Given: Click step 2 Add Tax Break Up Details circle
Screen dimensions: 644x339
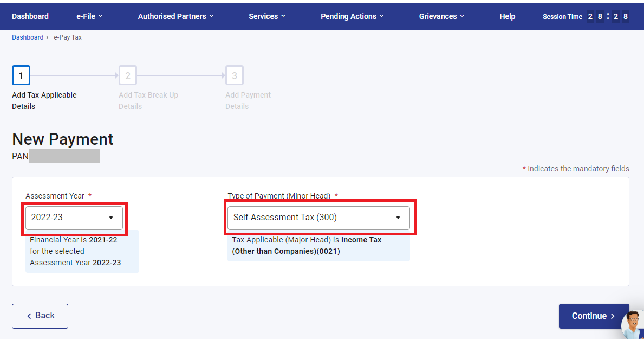Looking at the screenshot, I should coord(127,75).
